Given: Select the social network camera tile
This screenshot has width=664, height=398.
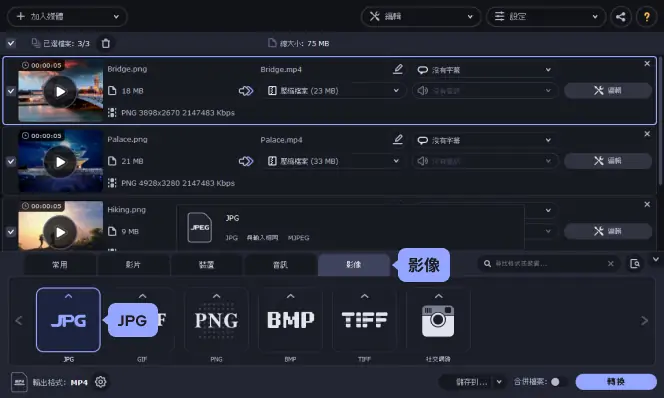Looking at the screenshot, I should [x=438, y=320].
